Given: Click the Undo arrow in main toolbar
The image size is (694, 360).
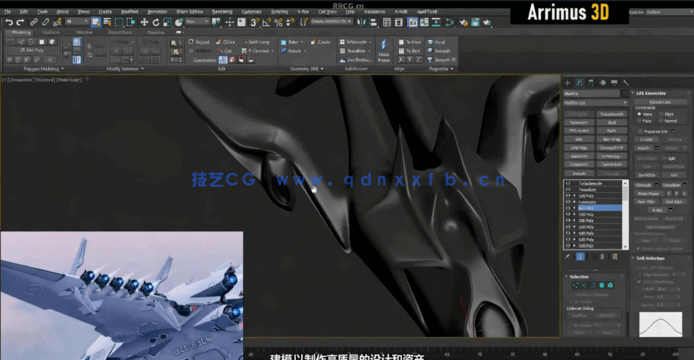Looking at the screenshot, I should (x=9, y=22).
